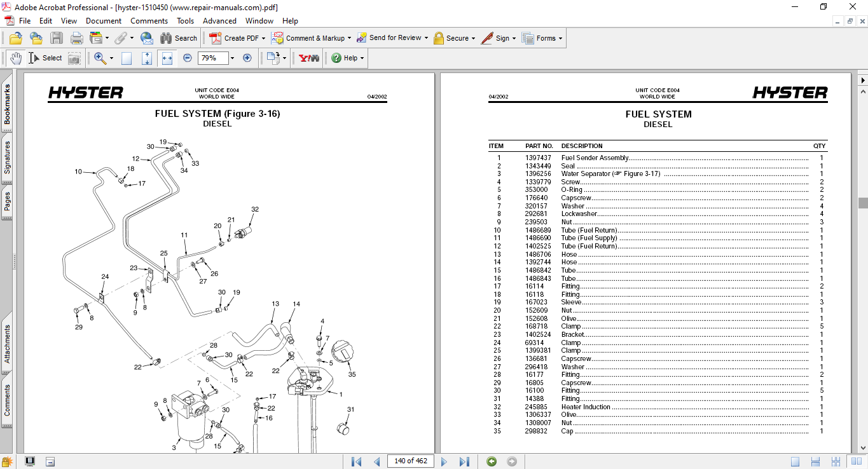Click the Print icon
868x469 pixels.
tap(76, 38)
